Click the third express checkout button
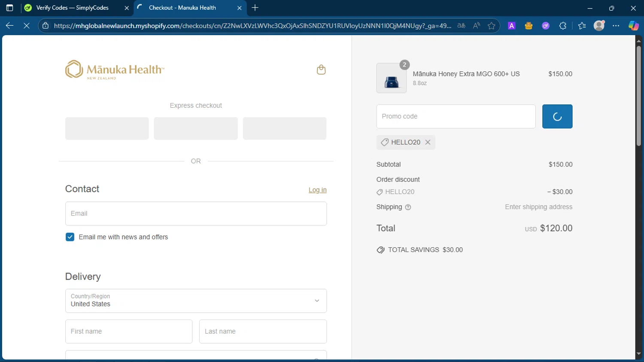This screenshot has height=362, width=644. (285, 128)
